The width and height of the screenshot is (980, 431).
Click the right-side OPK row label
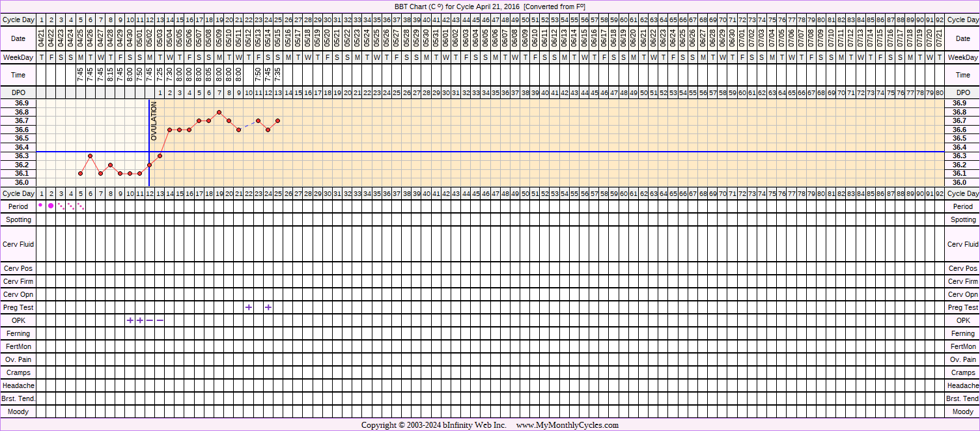tap(962, 320)
